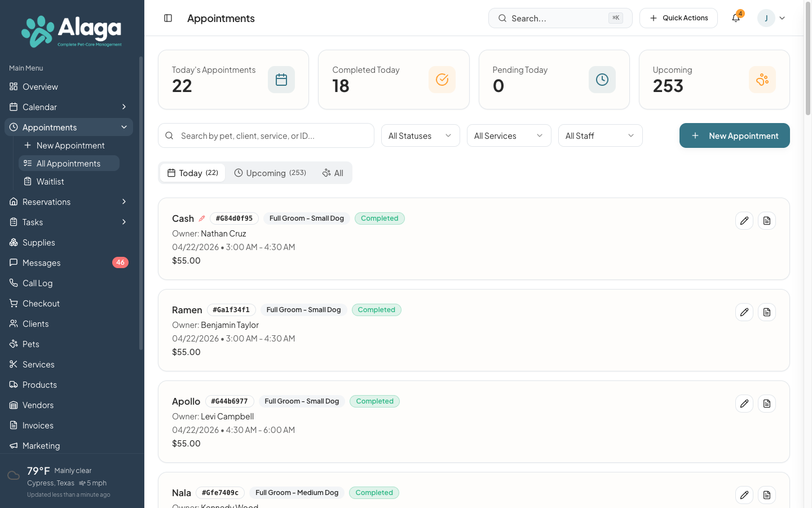Open notes document for Cash's appointment
The height and width of the screenshot is (508, 812).
click(767, 221)
